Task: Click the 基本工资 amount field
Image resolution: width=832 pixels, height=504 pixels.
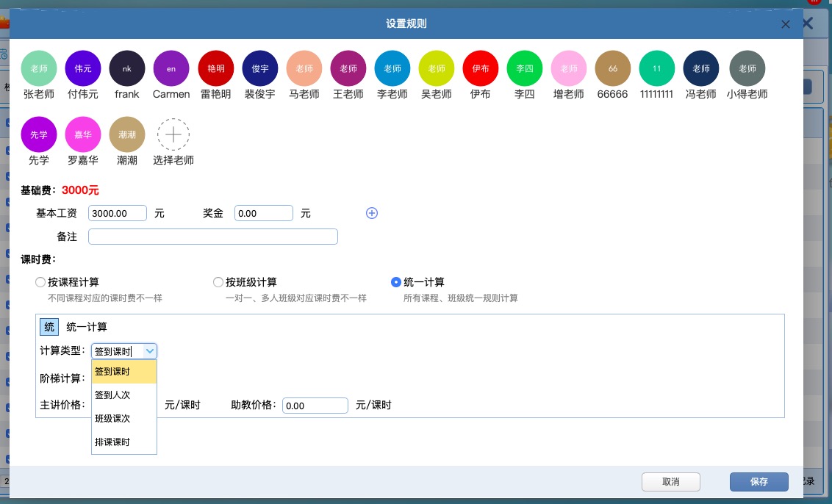Action: coord(118,213)
